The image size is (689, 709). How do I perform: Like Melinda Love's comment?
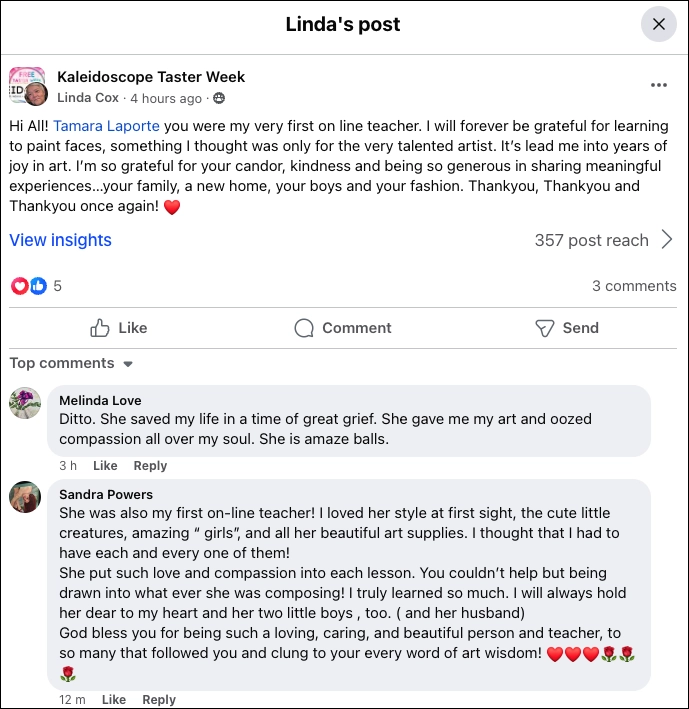[x=105, y=466]
